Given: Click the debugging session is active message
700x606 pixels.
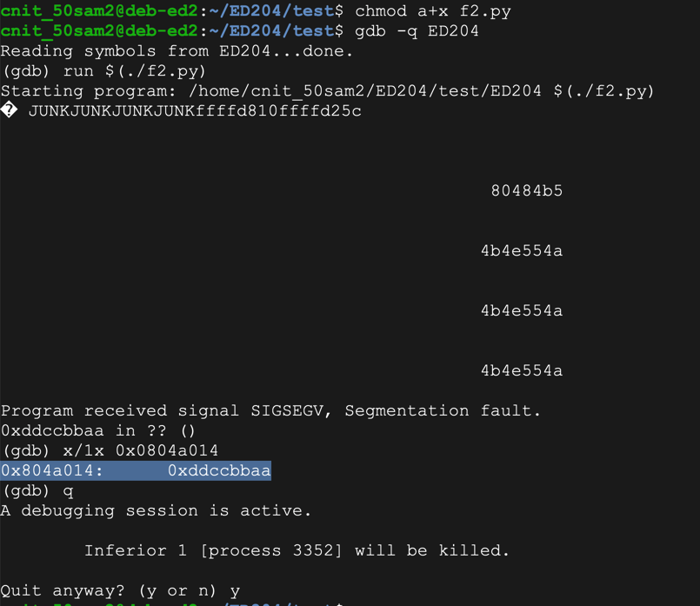Looking at the screenshot, I should [156, 510].
